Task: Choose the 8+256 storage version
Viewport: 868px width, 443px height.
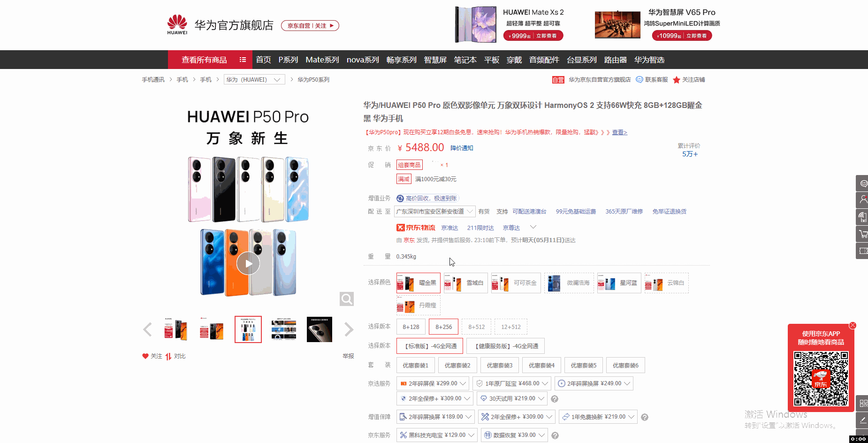Action: point(444,327)
